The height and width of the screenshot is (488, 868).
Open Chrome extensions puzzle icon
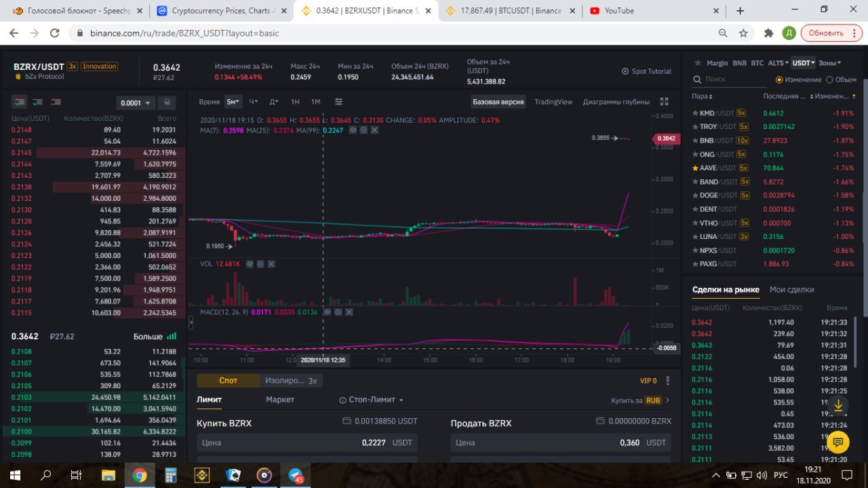(768, 33)
